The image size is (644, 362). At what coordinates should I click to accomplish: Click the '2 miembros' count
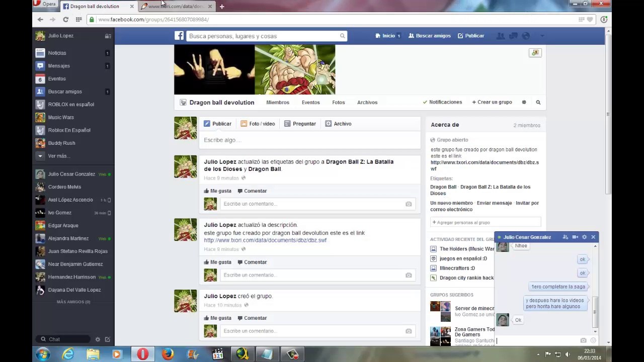tap(527, 125)
